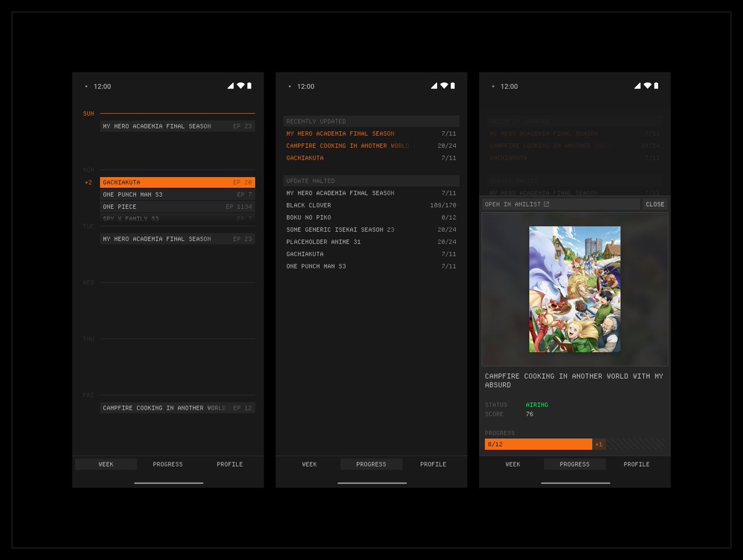Open My Hero Academia EP 23 under SUN
This screenshot has height=560, width=743.
coord(177,126)
